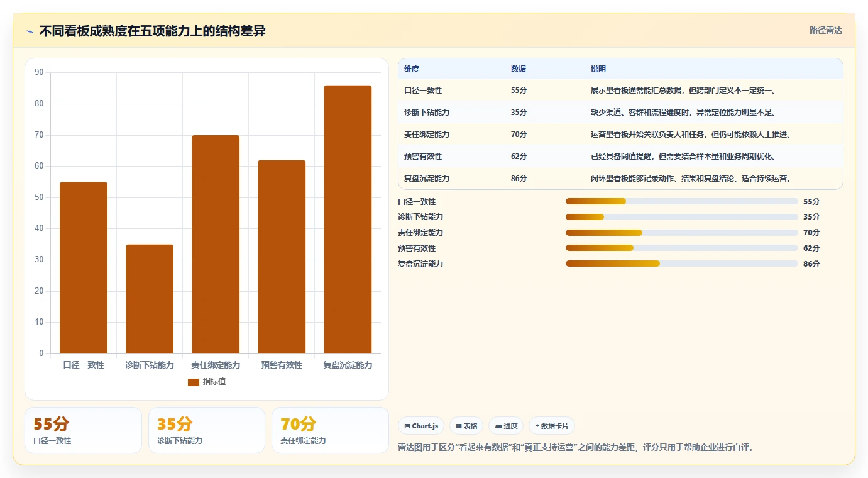
Task: Click the lightning icon beside the title
Action: click(x=30, y=31)
